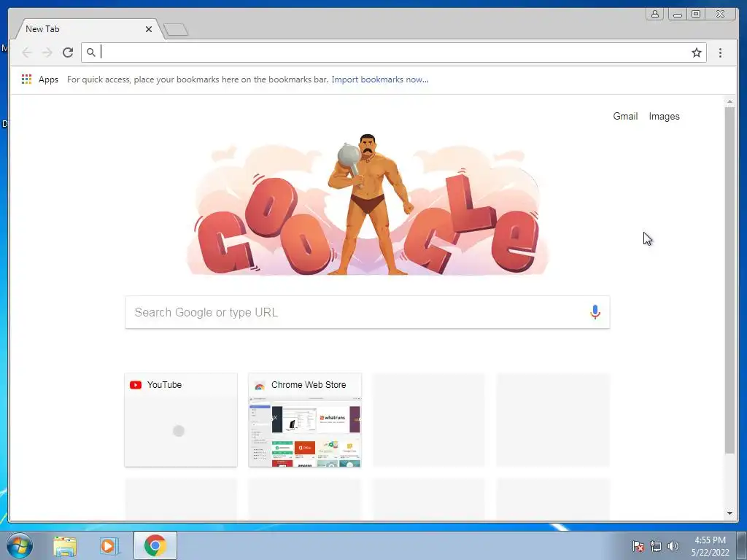The width and height of the screenshot is (747, 560).
Task: Open the Apps shortcut in bookmarks bar
Action: pyautogui.click(x=40, y=79)
